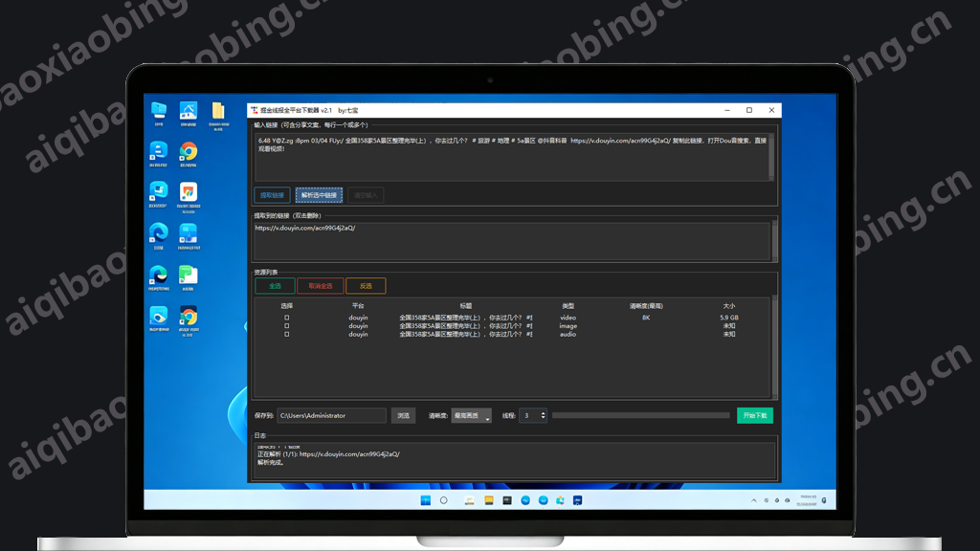Image resolution: width=980 pixels, height=551 pixels.
Task: Tick the checkbox in the video row
Action: pyautogui.click(x=287, y=318)
